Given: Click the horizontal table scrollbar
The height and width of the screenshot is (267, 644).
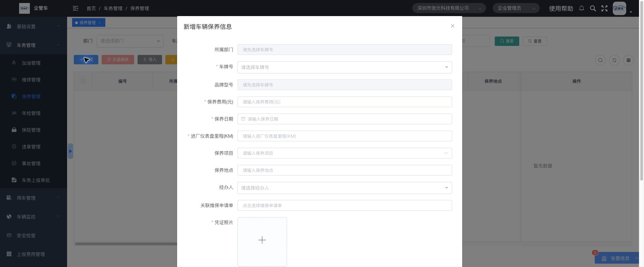Looking at the screenshot, I should coord(126,244).
